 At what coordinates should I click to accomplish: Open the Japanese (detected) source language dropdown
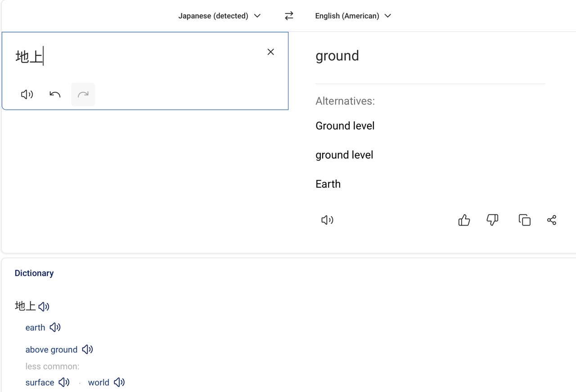pos(220,16)
